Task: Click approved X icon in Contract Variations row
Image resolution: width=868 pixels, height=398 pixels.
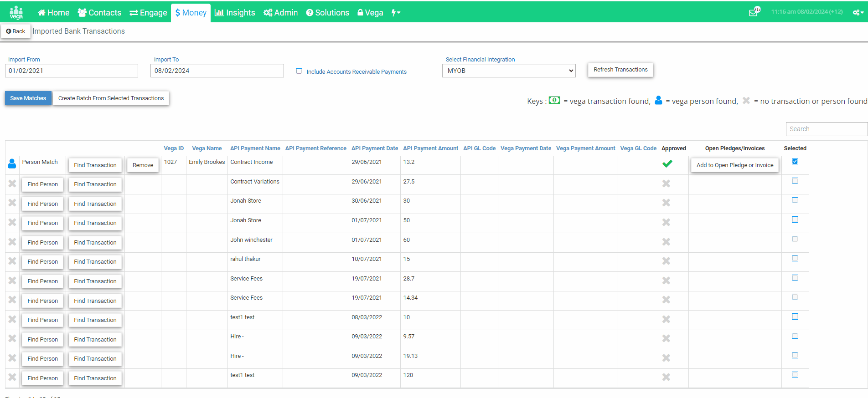Action: point(666,184)
